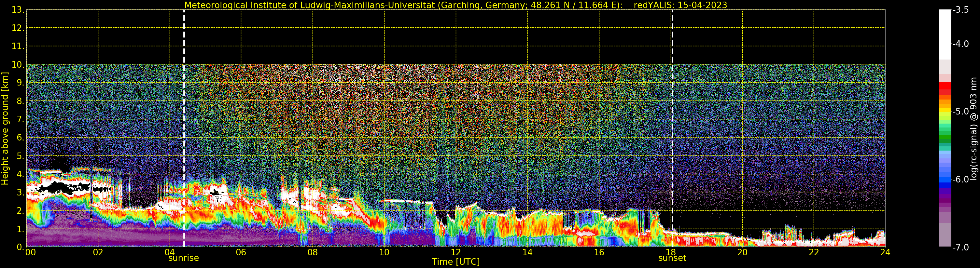Click the '06' time tick label

pyautogui.click(x=241, y=252)
